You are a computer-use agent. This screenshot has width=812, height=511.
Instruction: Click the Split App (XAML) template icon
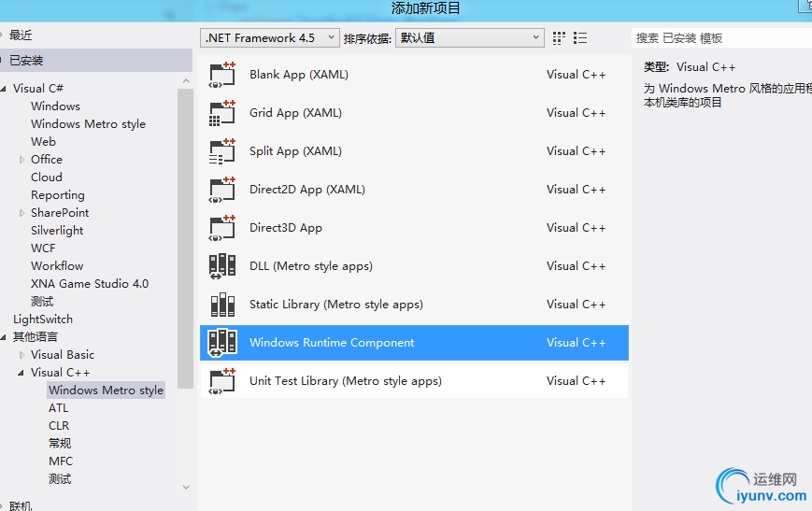click(x=222, y=151)
